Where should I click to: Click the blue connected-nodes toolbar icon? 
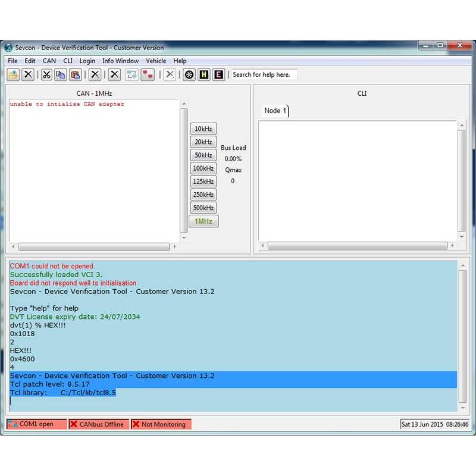131,74
